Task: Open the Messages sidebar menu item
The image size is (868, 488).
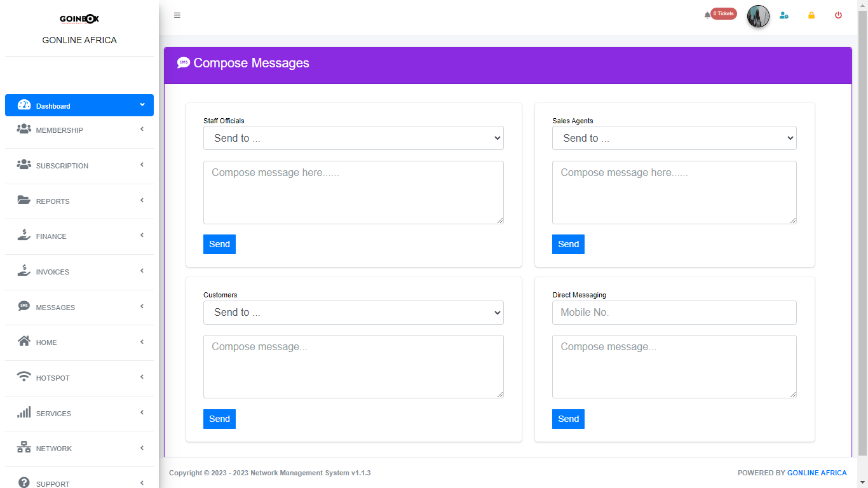Action: point(55,308)
